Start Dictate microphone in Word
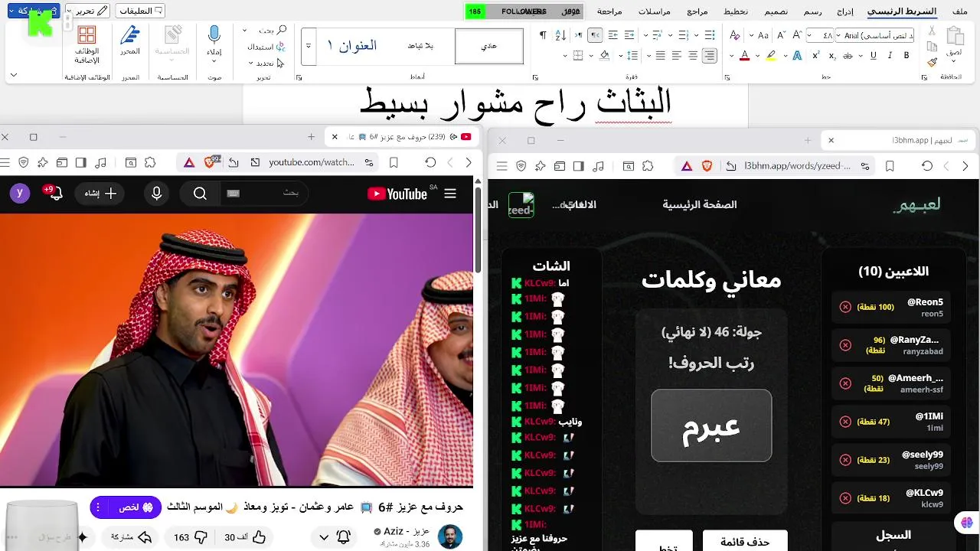 click(x=214, y=42)
